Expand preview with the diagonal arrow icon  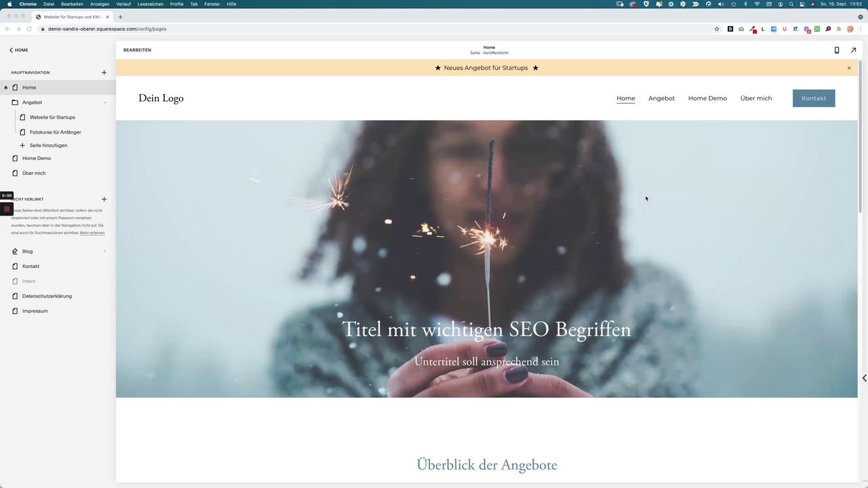853,50
